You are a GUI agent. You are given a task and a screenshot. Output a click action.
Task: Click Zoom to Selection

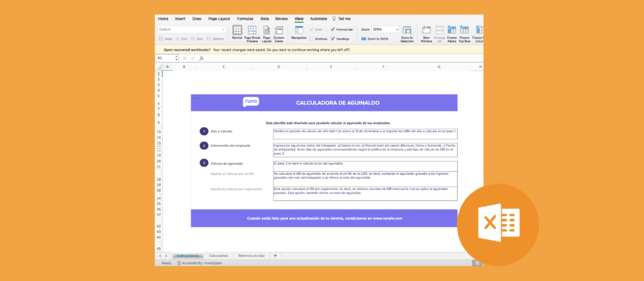[x=406, y=34]
